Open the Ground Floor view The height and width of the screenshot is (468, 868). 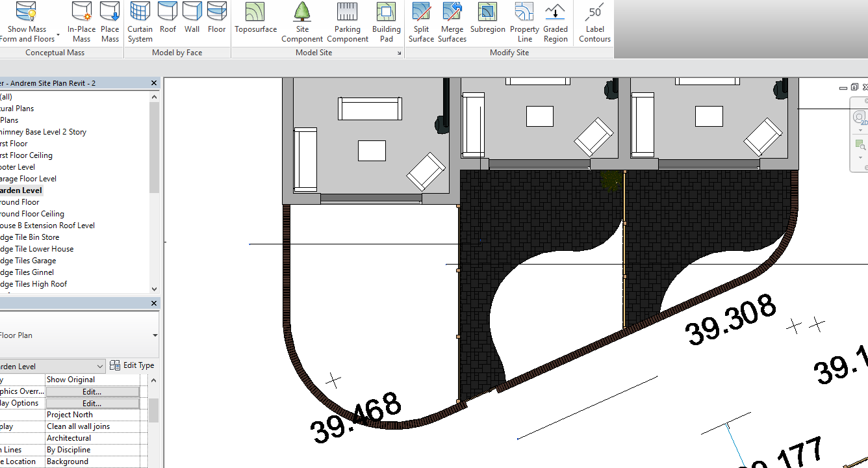click(x=19, y=202)
